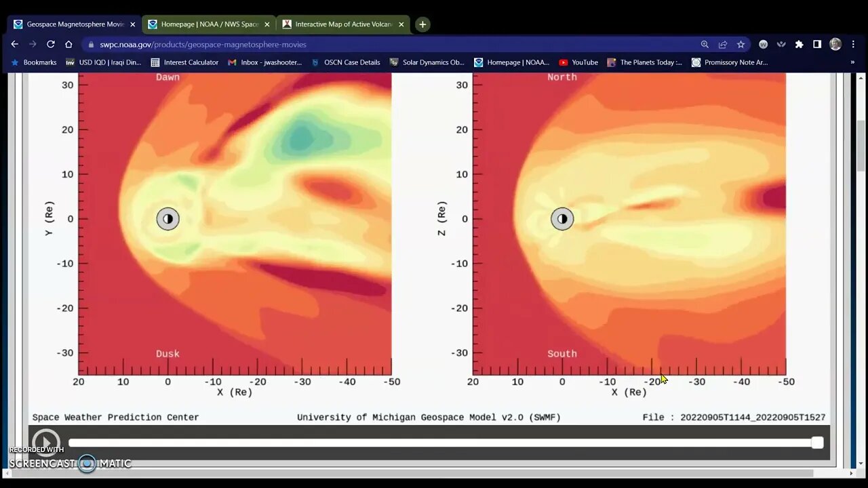Switch to Interactive Map of Active Volcanoes tab
This screenshot has height=488, width=868.
tap(344, 24)
